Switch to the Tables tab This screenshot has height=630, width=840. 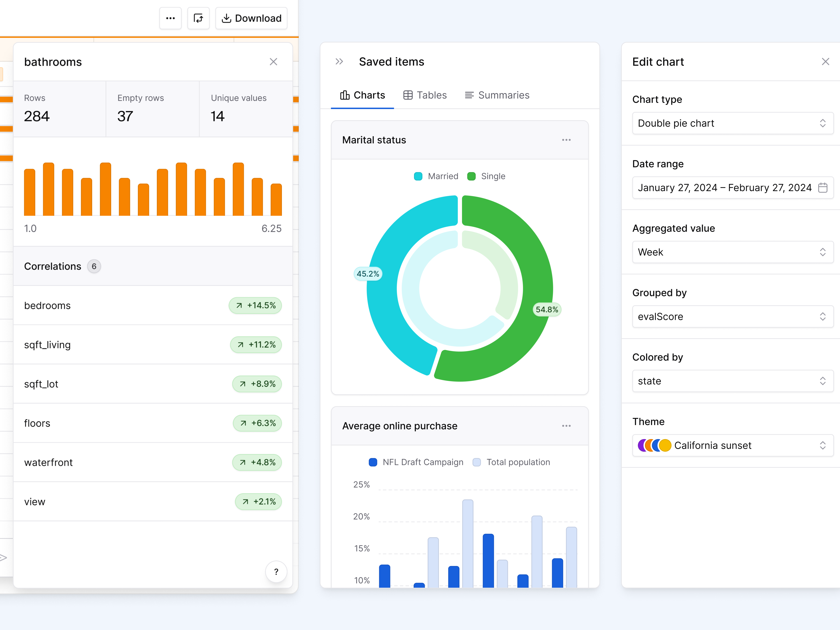pos(425,95)
